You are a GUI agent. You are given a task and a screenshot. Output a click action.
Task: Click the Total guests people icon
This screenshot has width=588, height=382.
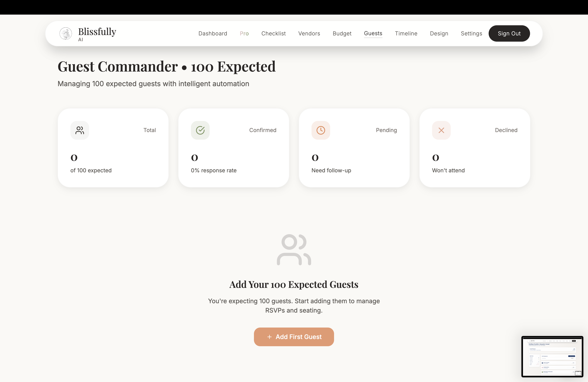click(x=80, y=130)
